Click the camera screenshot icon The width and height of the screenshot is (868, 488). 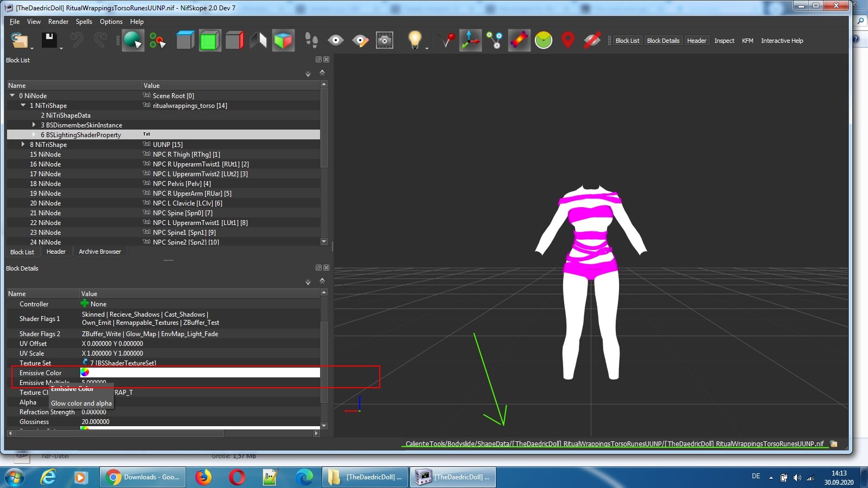[x=385, y=41]
